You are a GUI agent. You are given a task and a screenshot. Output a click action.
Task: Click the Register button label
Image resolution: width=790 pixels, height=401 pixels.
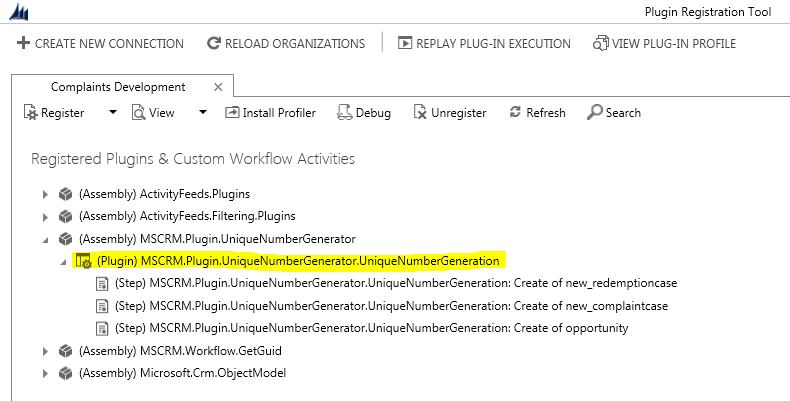62,113
